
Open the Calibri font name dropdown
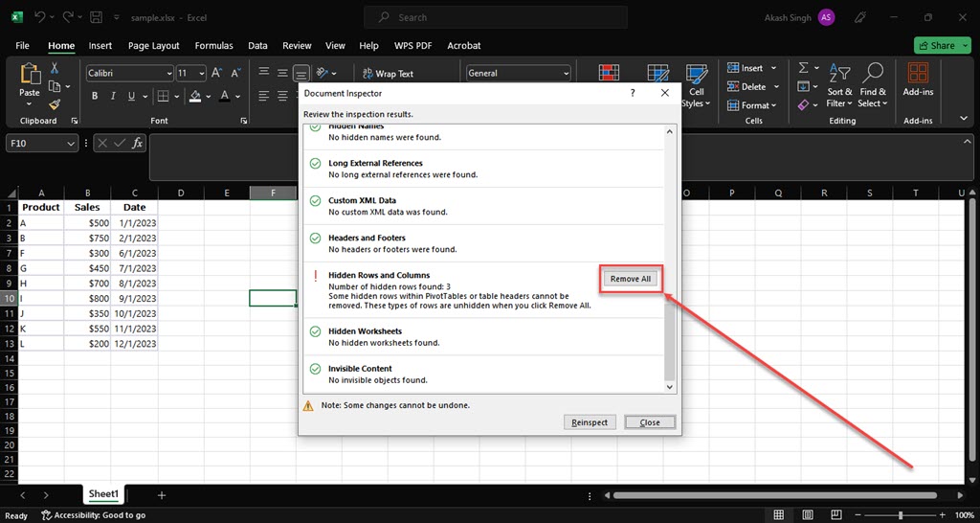pos(169,73)
